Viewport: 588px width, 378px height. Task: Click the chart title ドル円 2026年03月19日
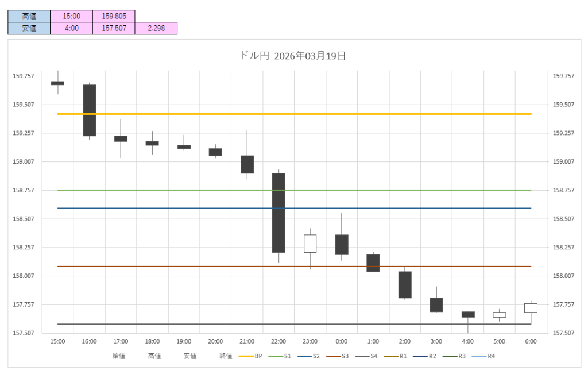coord(293,56)
